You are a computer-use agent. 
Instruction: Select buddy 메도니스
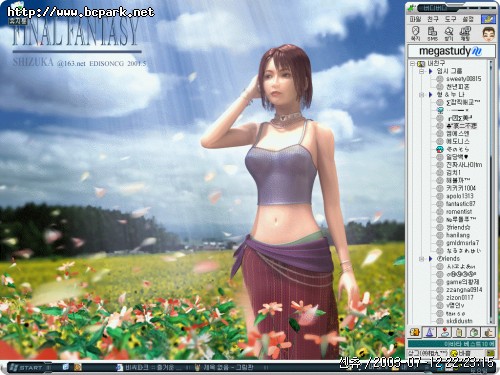click(x=458, y=141)
